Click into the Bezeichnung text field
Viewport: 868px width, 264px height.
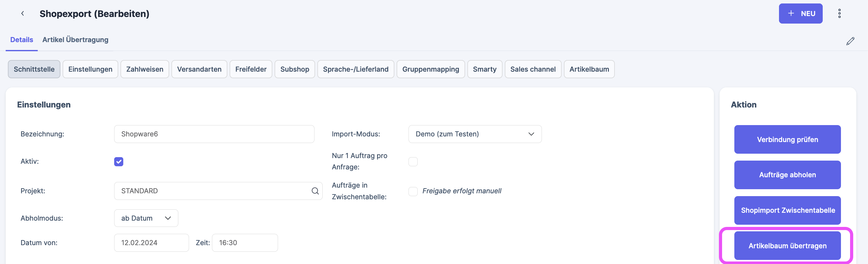tap(214, 134)
